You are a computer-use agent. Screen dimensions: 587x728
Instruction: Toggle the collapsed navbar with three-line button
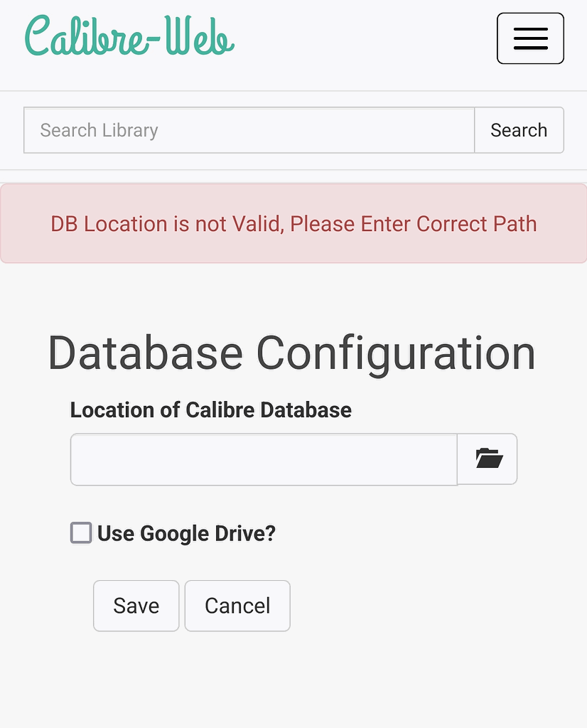pos(530,38)
